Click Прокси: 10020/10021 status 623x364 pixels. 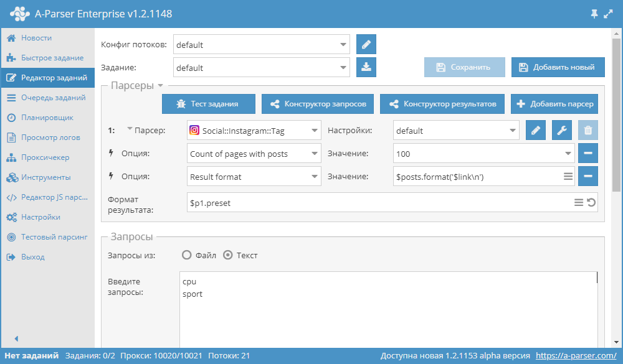pyautogui.click(x=161, y=356)
